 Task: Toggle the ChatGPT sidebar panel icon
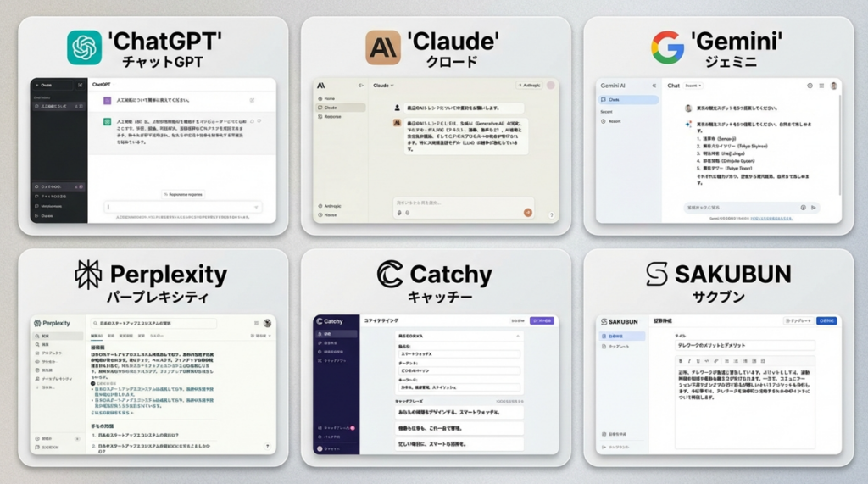coord(80,85)
